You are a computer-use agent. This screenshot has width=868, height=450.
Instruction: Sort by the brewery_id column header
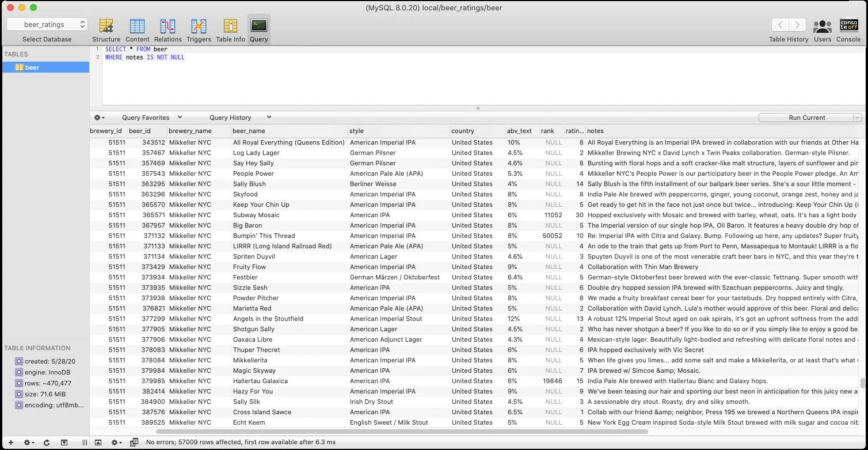click(x=107, y=131)
